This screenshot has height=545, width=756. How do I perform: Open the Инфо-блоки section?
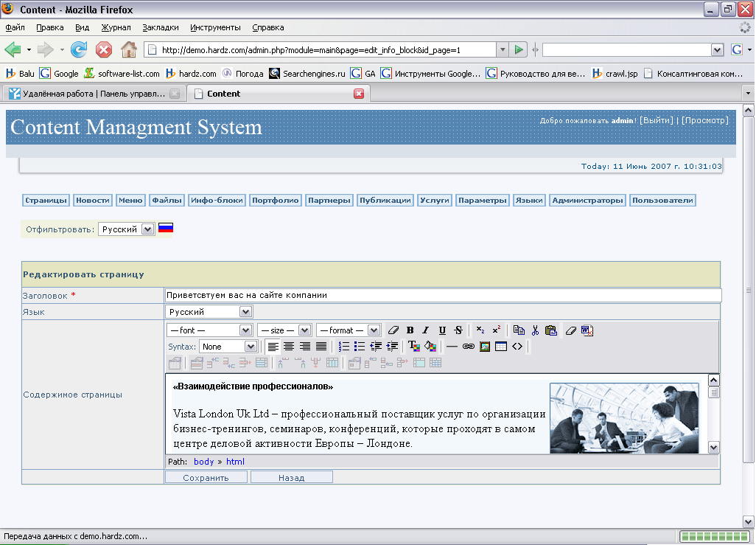pyautogui.click(x=217, y=201)
